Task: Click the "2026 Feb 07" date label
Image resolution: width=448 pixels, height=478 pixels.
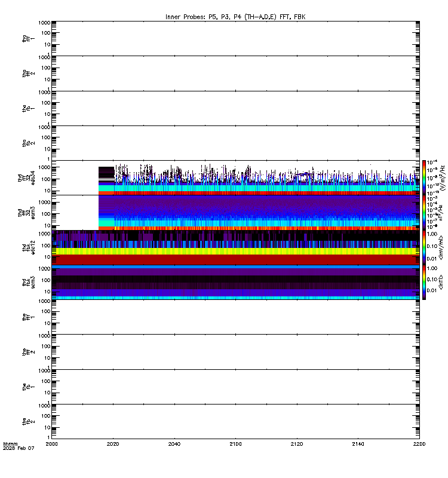Action: (x=19, y=448)
